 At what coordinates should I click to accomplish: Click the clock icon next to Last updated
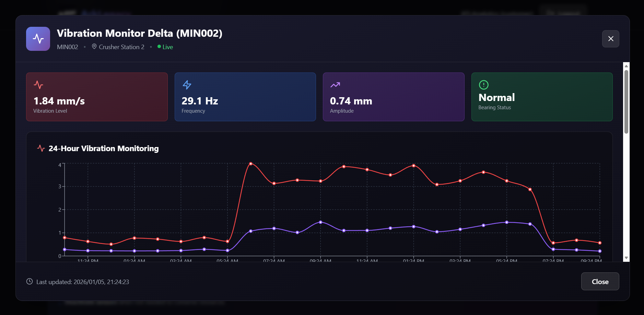coord(30,281)
